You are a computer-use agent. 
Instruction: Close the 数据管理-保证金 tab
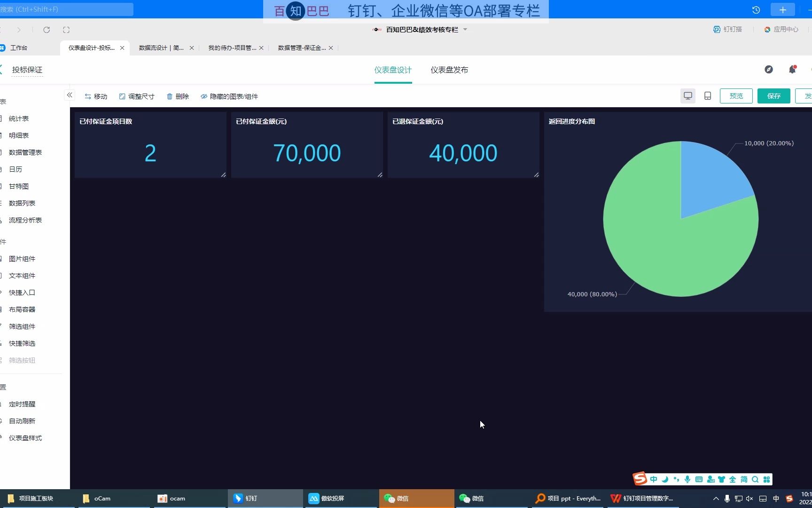tap(331, 48)
